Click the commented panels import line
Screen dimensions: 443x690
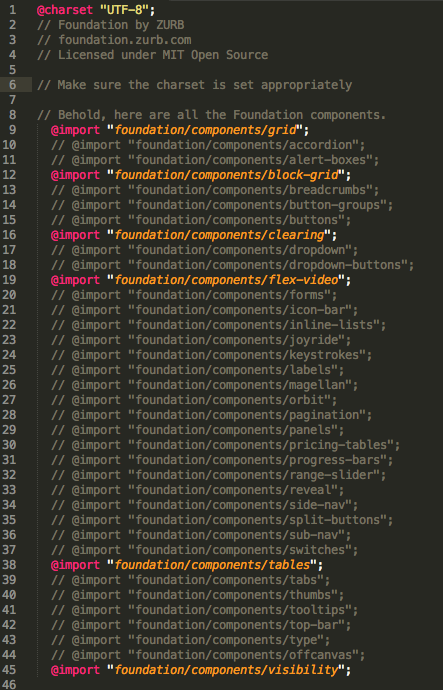click(197, 429)
